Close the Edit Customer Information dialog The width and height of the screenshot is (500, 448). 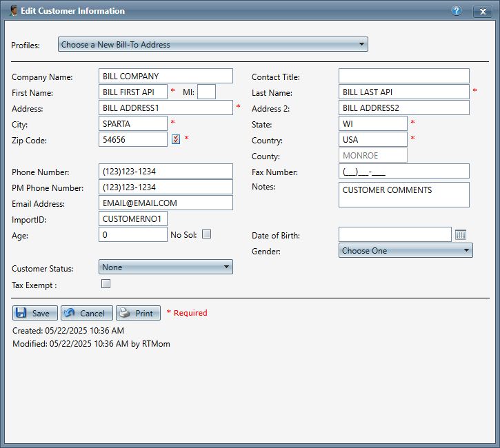click(x=482, y=11)
